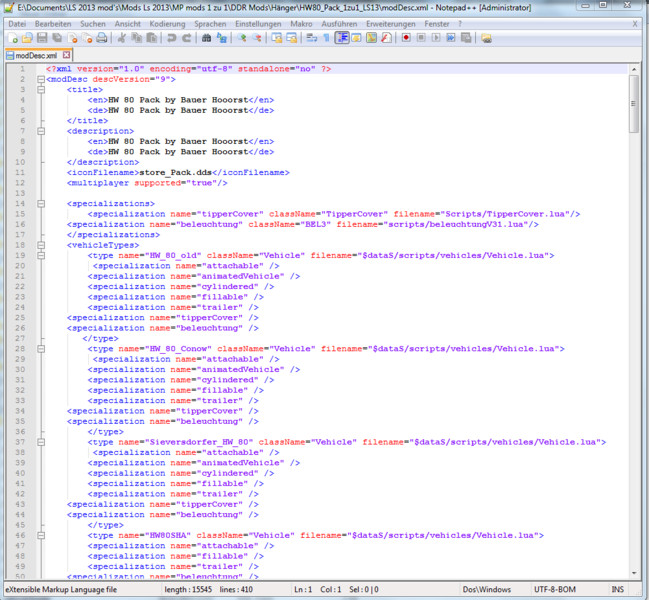Click line number 13 in the margin
The image size is (649, 600).
coord(20,193)
